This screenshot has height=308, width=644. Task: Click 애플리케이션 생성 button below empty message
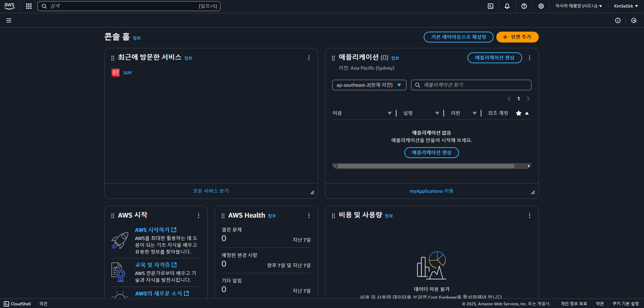click(x=431, y=153)
